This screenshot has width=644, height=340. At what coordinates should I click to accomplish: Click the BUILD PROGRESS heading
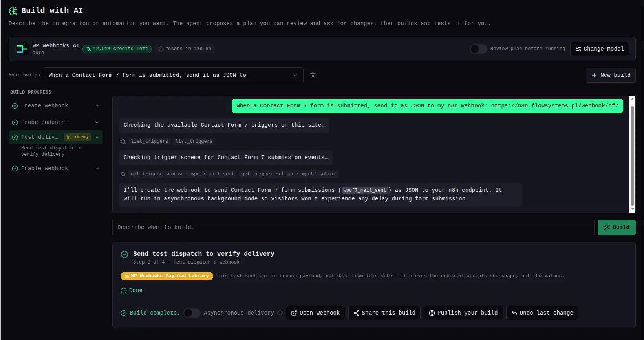coord(31,92)
